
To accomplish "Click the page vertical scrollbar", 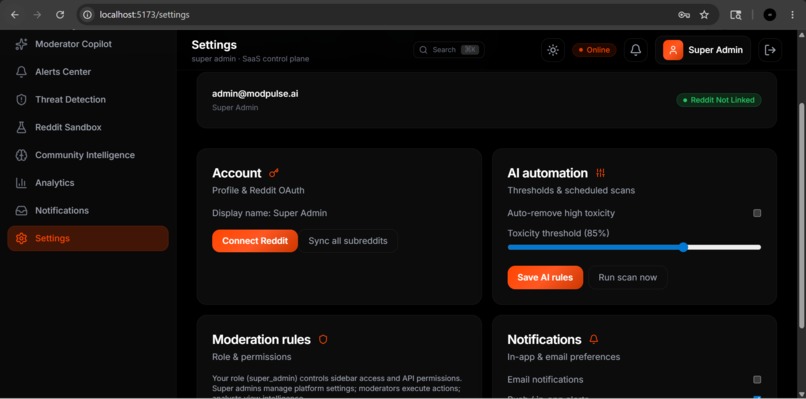I will tap(801, 215).
